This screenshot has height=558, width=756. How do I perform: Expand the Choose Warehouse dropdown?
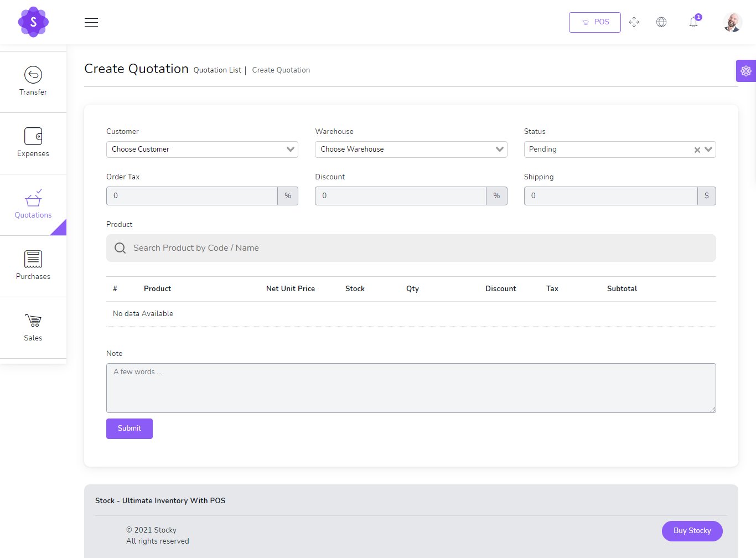tap(411, 149)
